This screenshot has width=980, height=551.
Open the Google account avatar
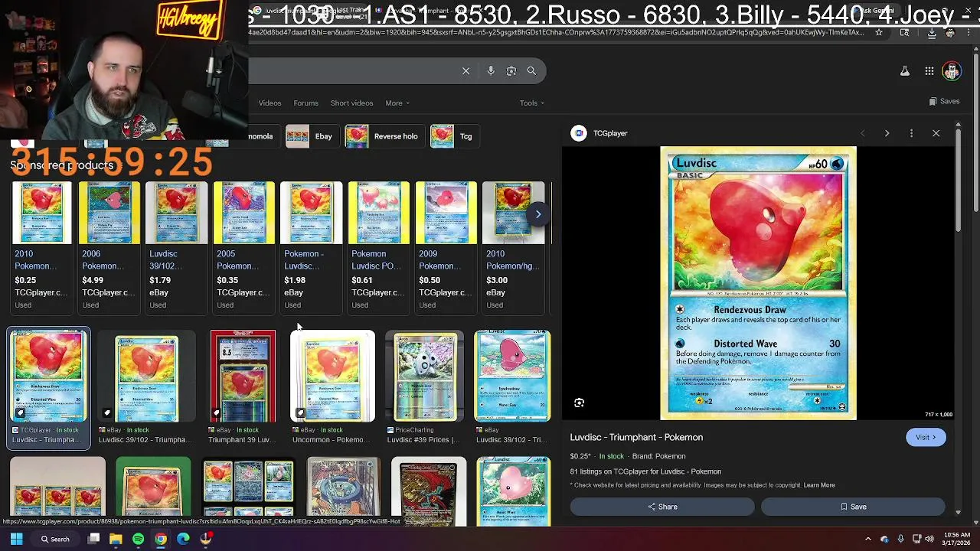click(952, 71)
